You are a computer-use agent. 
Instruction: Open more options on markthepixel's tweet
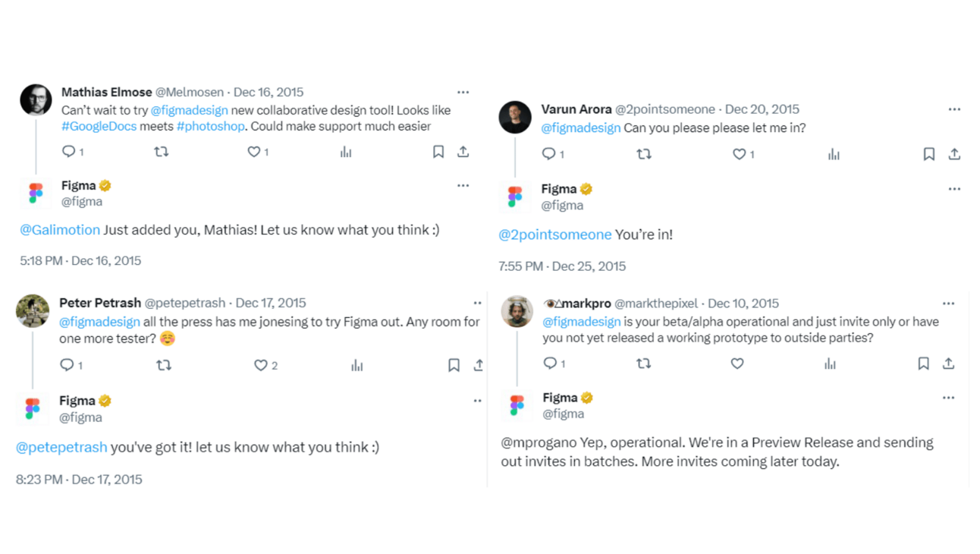click(x=948, y=303)
